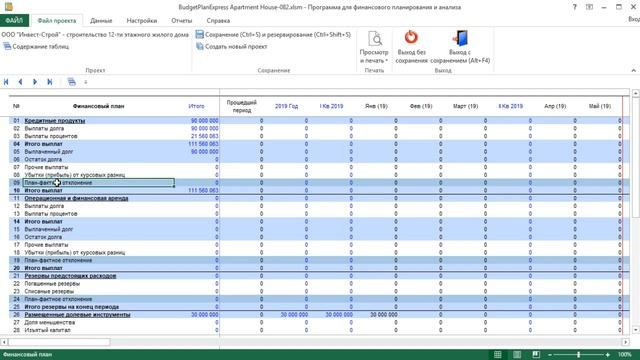Click zoom in plus button
This screenshot has height=360, width=640.
608,355
